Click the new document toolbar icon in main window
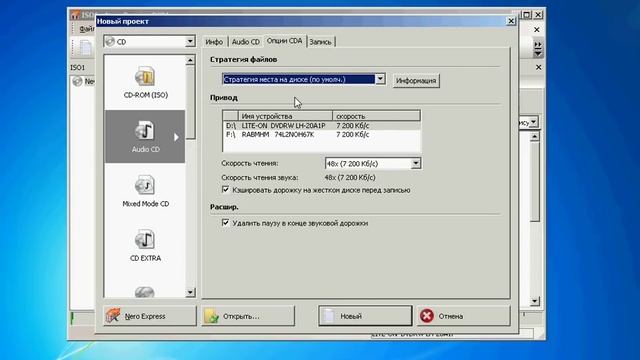640x360 pixels. tap(86, 48)
